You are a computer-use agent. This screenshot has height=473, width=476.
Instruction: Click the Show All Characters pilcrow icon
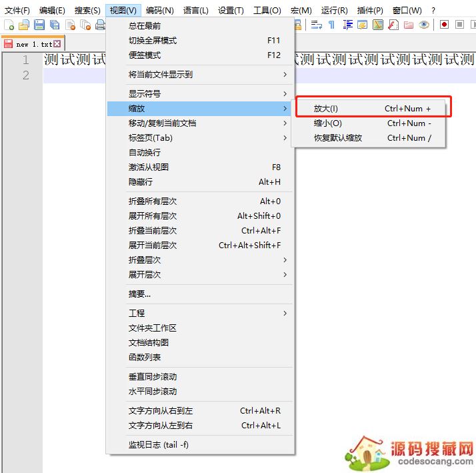click(x=332, y=25)
